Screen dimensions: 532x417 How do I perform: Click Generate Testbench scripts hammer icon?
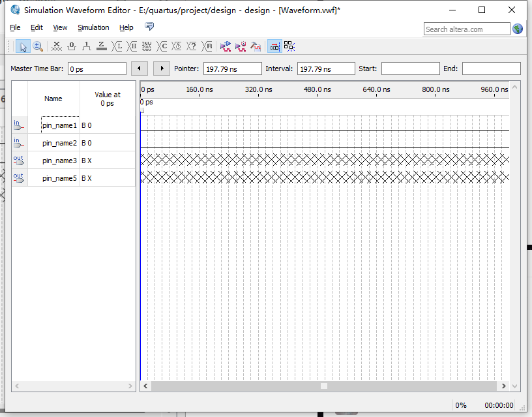256,46
